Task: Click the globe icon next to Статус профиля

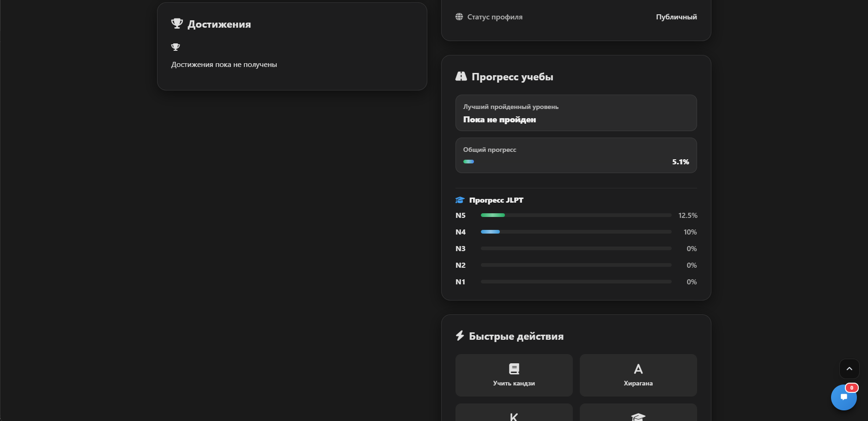Action: (x=459, y=17)
